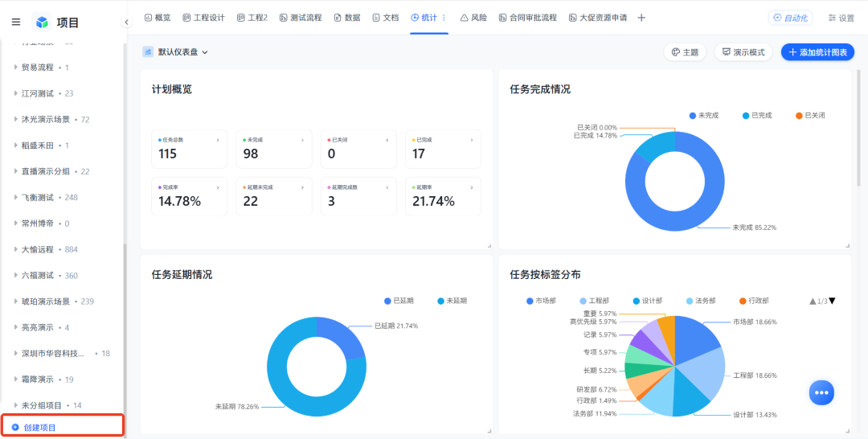Expand the 直播演示分组 project group
Viewport: 868px width, 439px height.
coord(16,171)
